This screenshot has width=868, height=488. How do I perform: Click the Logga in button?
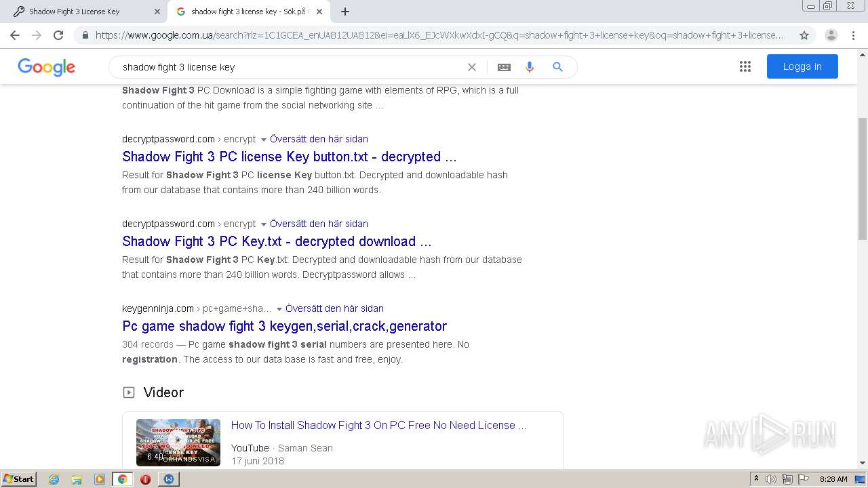[x=802, y=66]
